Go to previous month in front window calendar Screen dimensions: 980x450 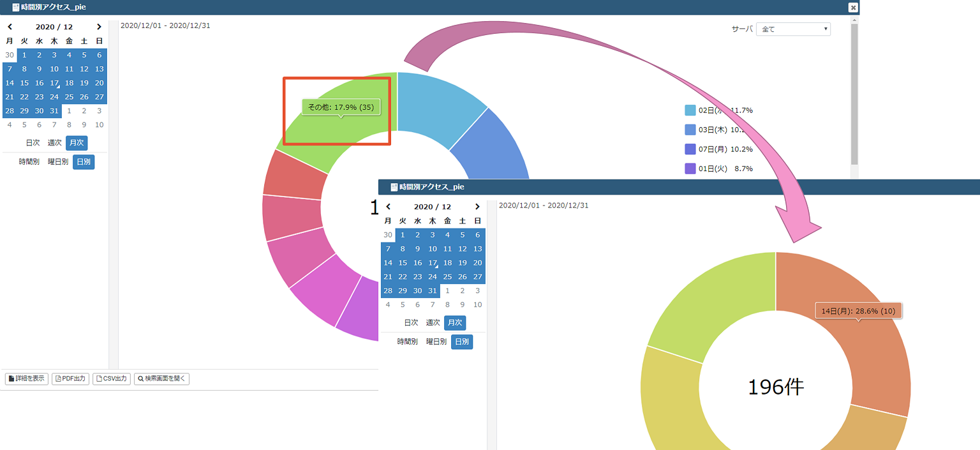coord(389,207)
